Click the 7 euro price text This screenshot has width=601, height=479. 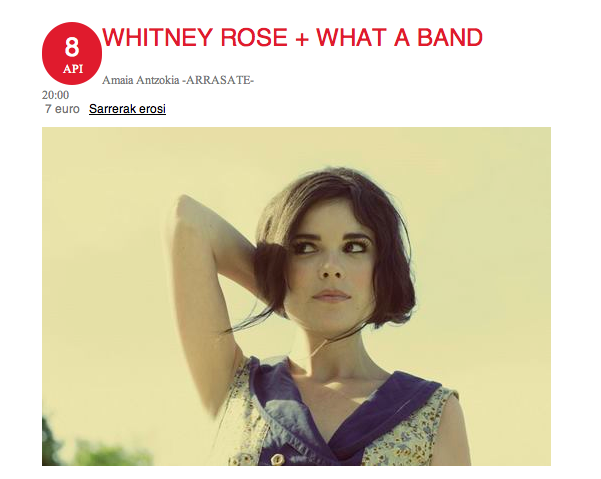62,109
